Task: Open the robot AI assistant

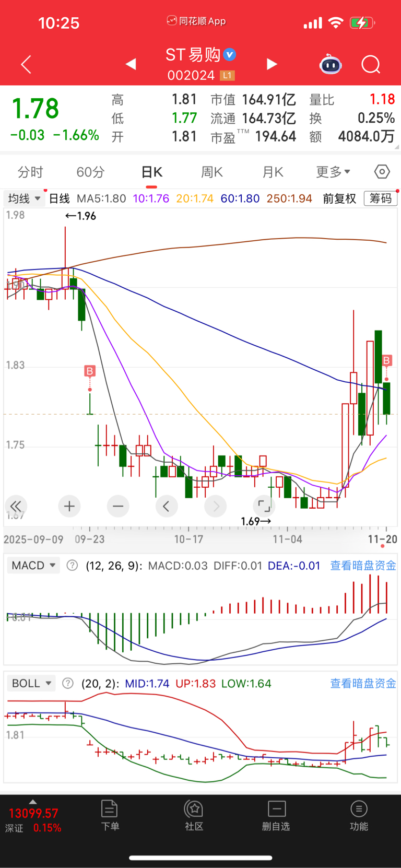Action: pyautogui.click(x=331, y=64)
